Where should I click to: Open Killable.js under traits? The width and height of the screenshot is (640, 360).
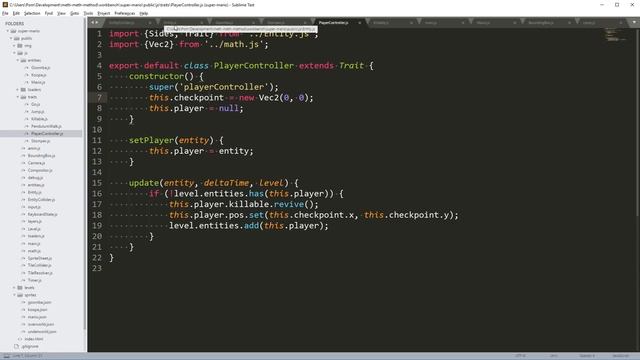pos(39,119)
